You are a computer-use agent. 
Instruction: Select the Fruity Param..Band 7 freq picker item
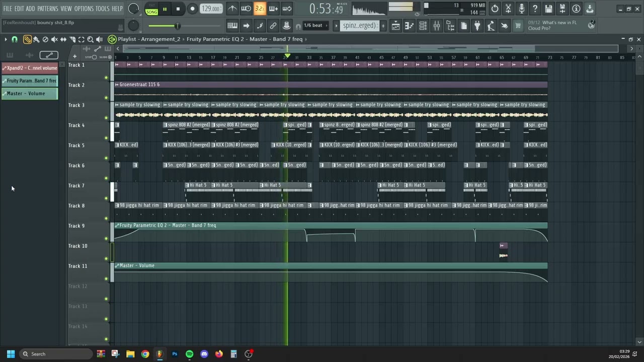tap(30, 80)
